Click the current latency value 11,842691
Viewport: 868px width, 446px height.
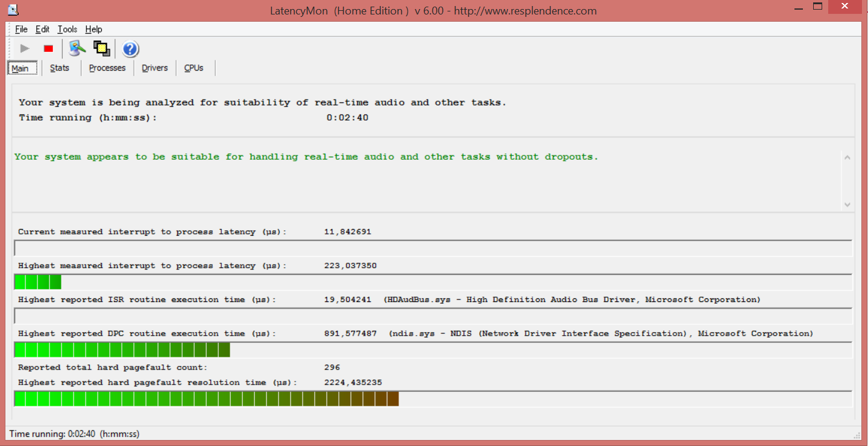click(x=348, y=232)
